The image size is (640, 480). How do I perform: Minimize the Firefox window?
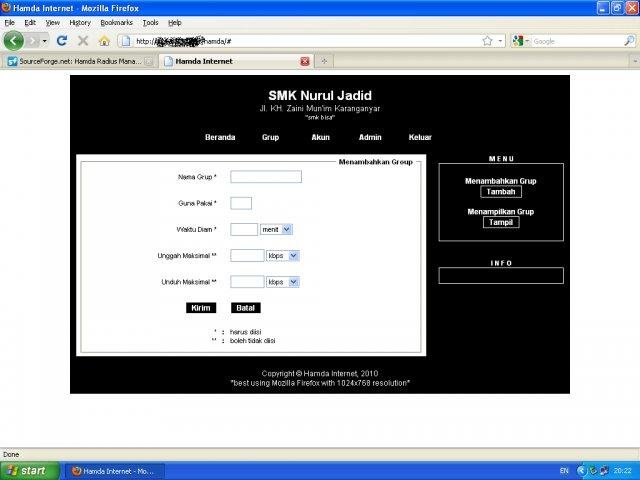[603, 8]
